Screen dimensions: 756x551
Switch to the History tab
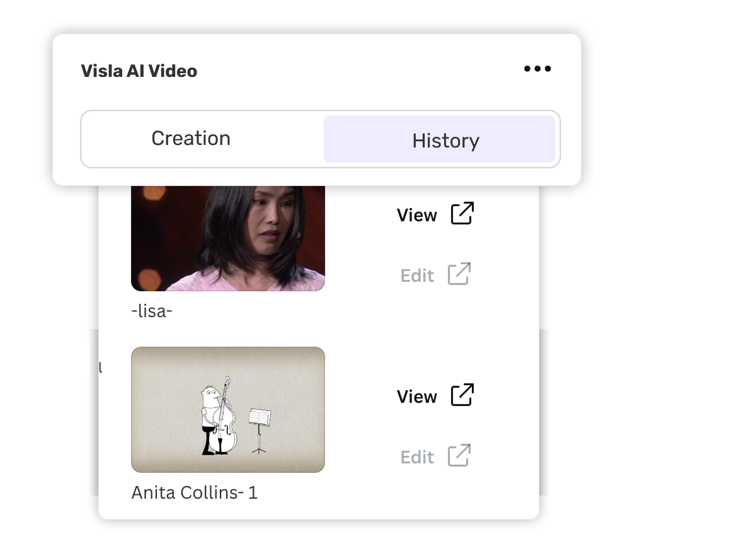coord(445,139)
